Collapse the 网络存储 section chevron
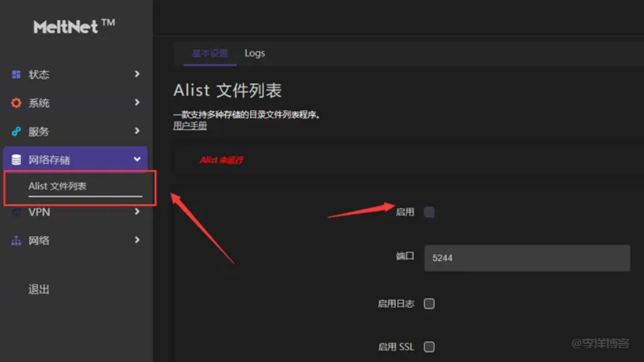644x362 pixels. click(x=137, y=159)
